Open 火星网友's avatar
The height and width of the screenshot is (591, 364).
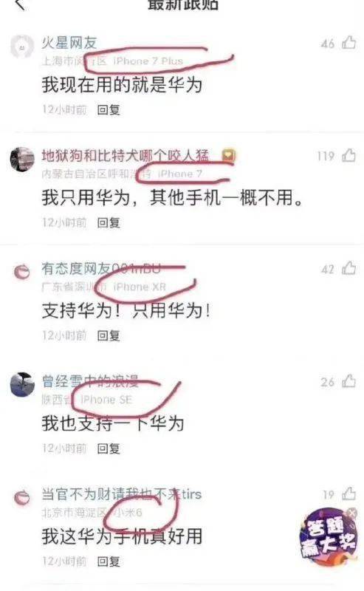coord(22,47)
